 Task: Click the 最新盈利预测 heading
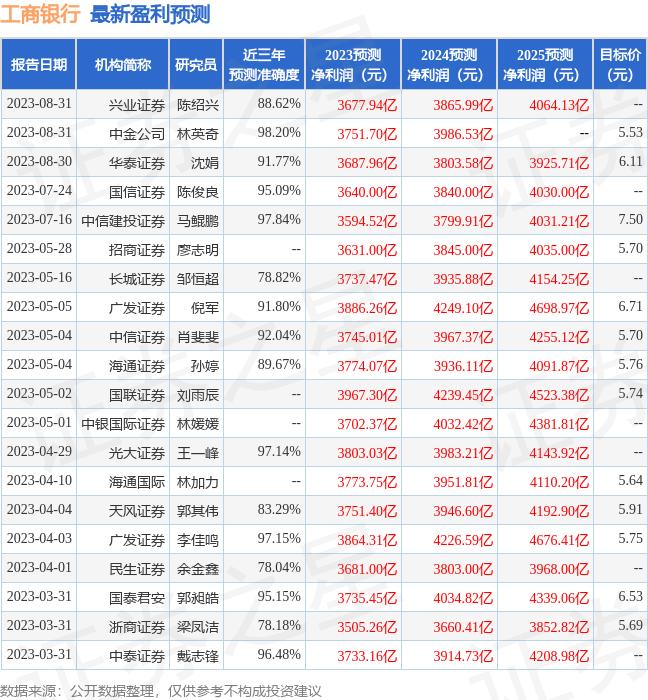click(x=150, y=14)
